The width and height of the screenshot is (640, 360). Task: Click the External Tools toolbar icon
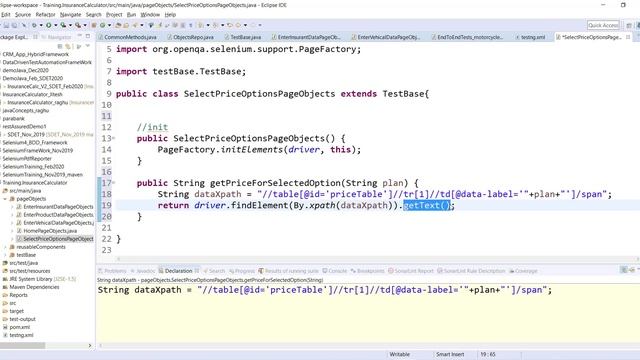click(x=78, y=25)
